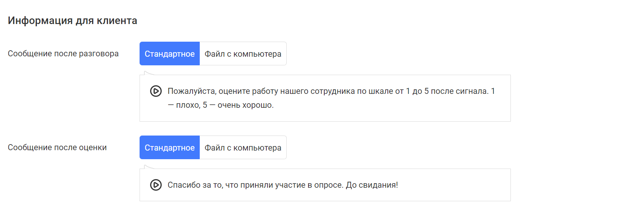
Task: Choose Файл с компьютера for Сообщение после оценки
Action: [x=243, y=148]
